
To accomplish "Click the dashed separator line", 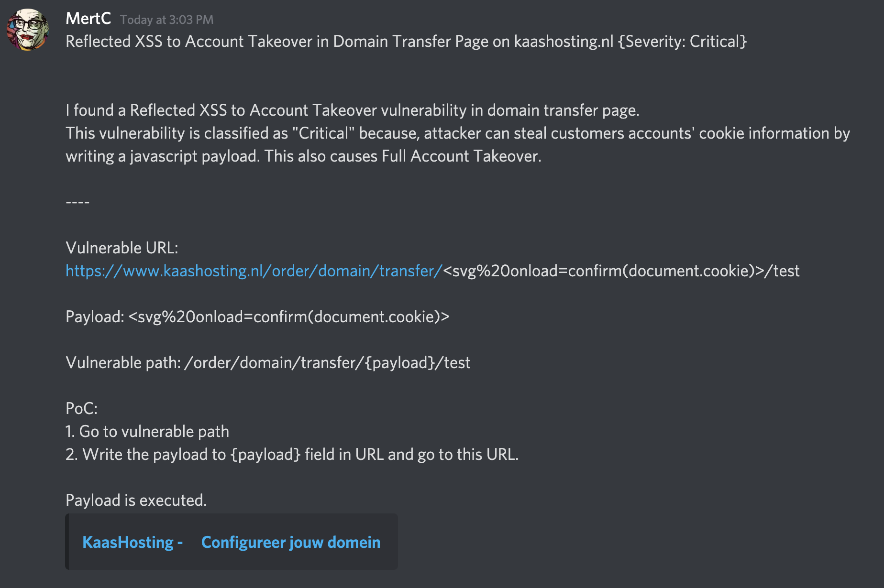I will 77,202.
